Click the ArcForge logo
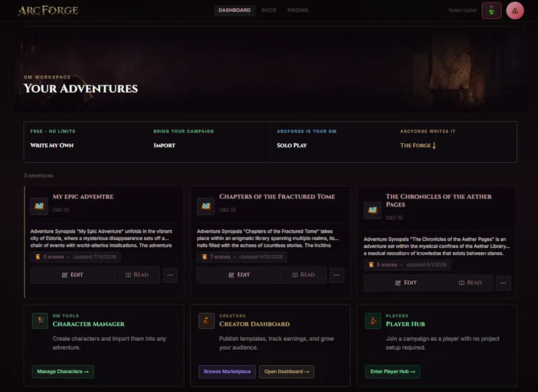Image resolution: width=538 pixels, height=392 pixels. click(48, 10)
